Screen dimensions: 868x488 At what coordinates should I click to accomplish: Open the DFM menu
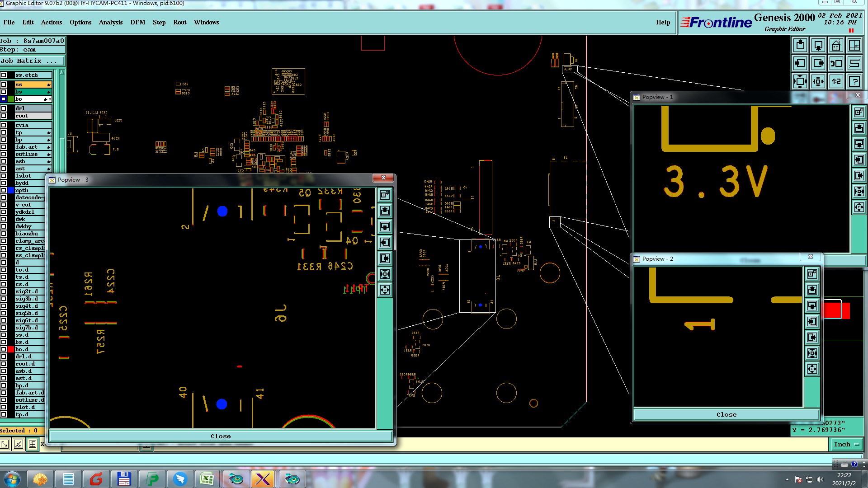point(137,22)
